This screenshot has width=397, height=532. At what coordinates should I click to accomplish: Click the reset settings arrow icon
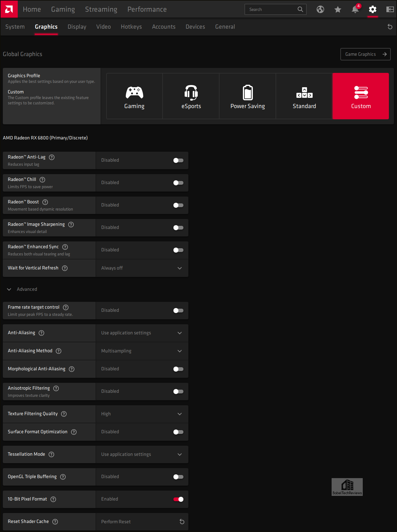[390, 27]
